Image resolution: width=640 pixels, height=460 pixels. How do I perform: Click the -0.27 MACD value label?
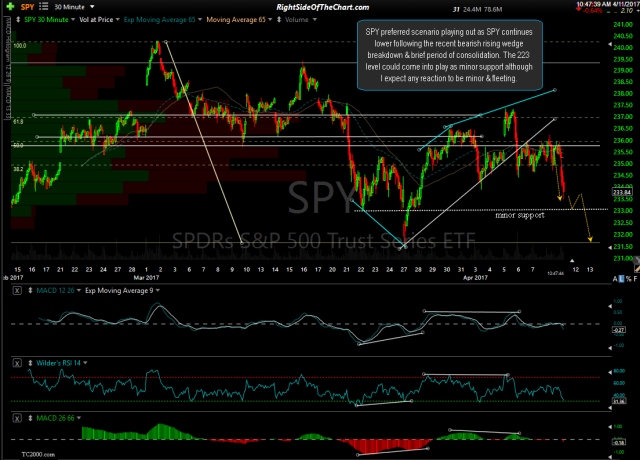[619, 330]
